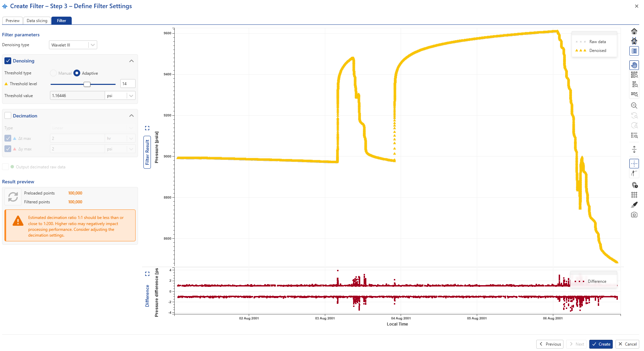Screen dimensions: 644x351
Task: Select the Adaptive threshold radio button
Action: pos(77,73)
